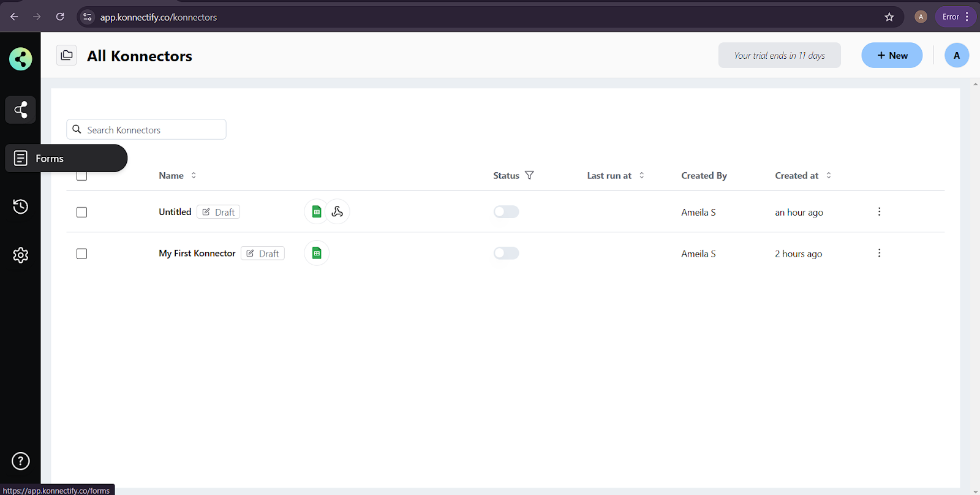Open the Settings gear in sidebar
This screenshot has height=495, width=980.
pos(20,255)
